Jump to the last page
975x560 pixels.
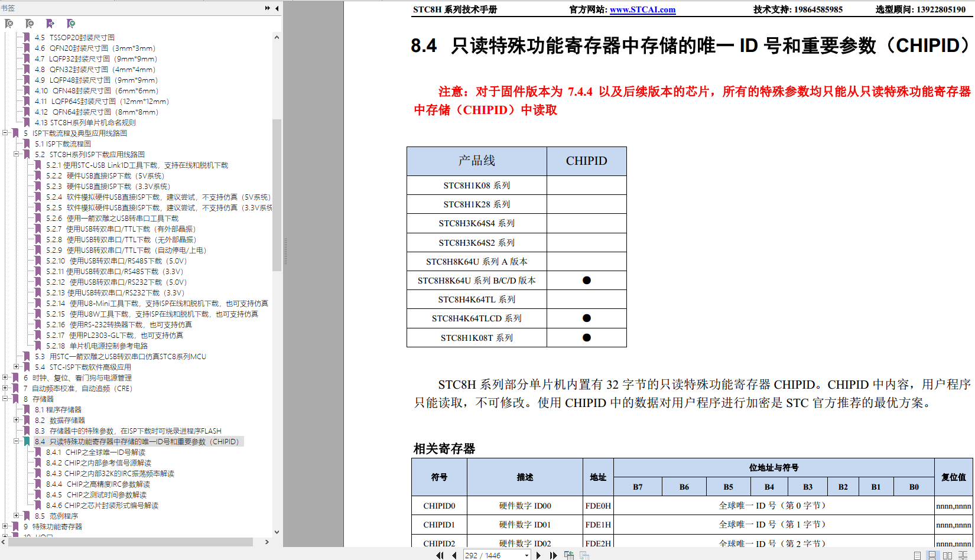point(553,555)
